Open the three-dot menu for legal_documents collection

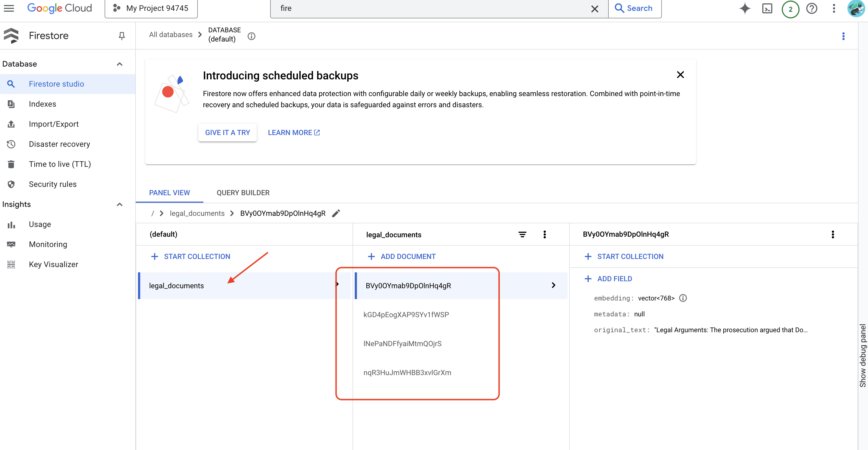(544, 234)
